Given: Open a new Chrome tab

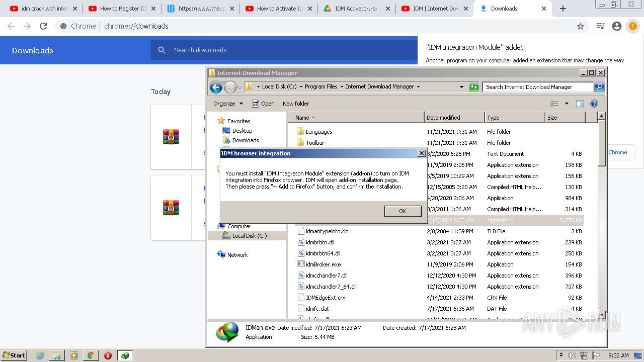Looking at the screenshot, I should 563,9.
